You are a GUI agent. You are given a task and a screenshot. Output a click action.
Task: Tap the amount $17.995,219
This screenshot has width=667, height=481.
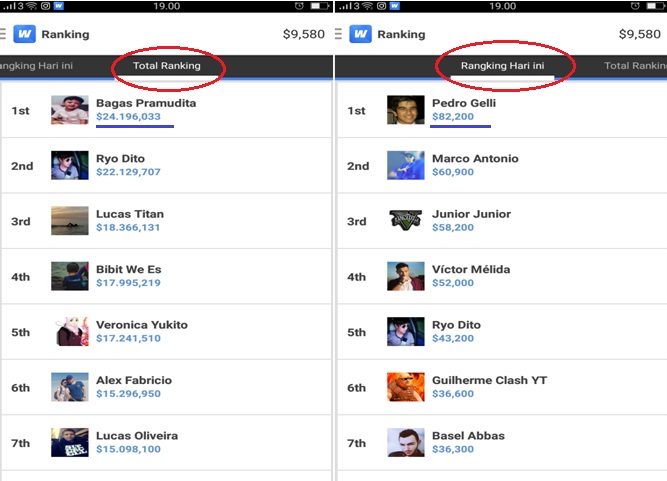(128, 283)
